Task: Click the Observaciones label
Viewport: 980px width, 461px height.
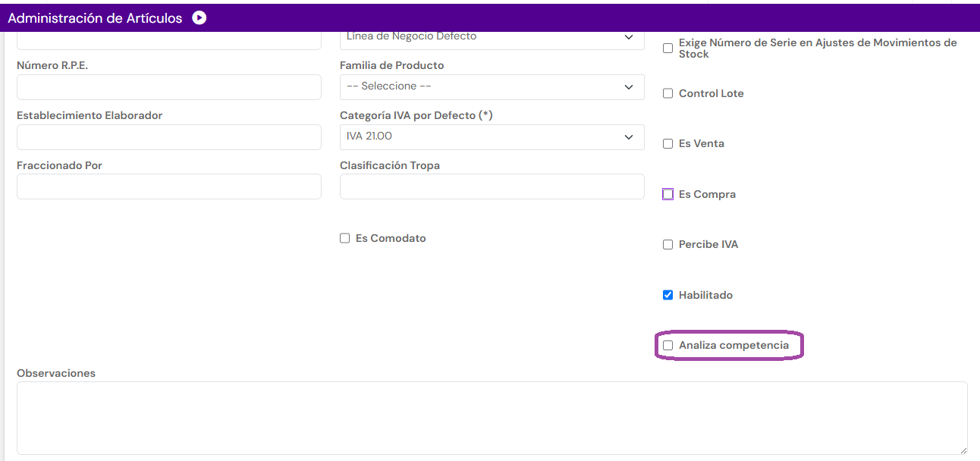Action: [56, 373]
